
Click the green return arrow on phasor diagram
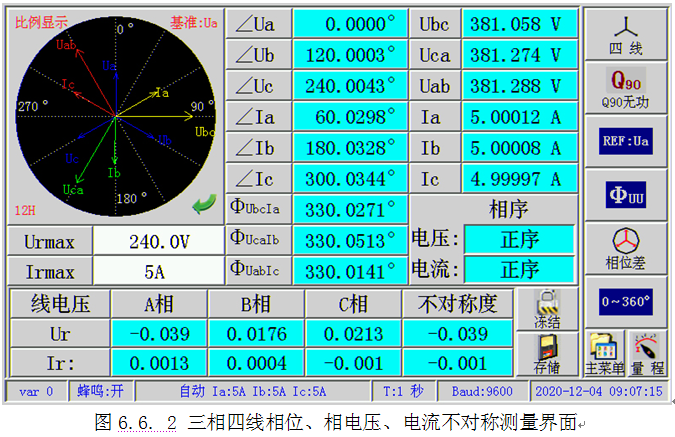pos(204,204)
